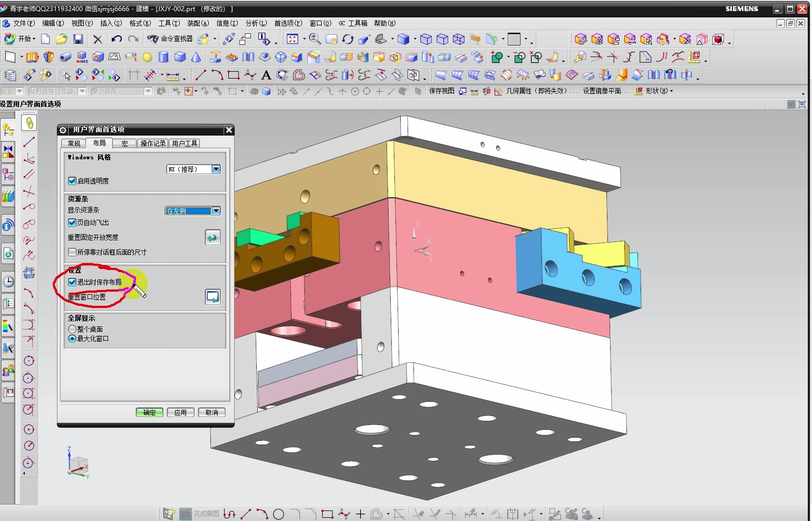
Task: Uncheck 退出时保存布局 checkbox
Action: coord(72,282)
